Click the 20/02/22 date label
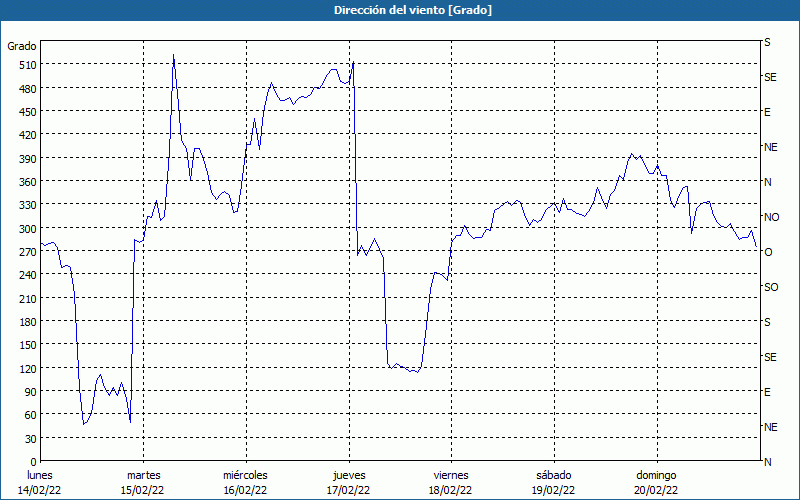The height and width of the screenshot is (500, 800). 656,490
